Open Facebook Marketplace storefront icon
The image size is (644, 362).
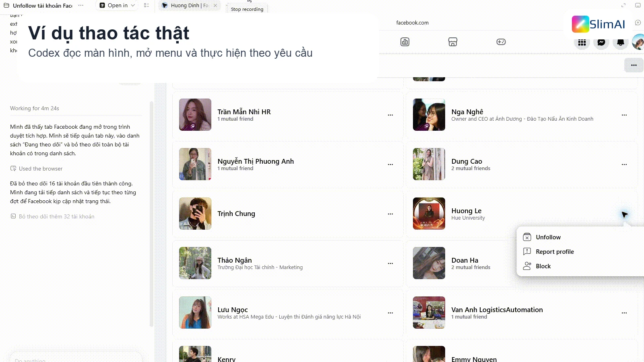453,42
